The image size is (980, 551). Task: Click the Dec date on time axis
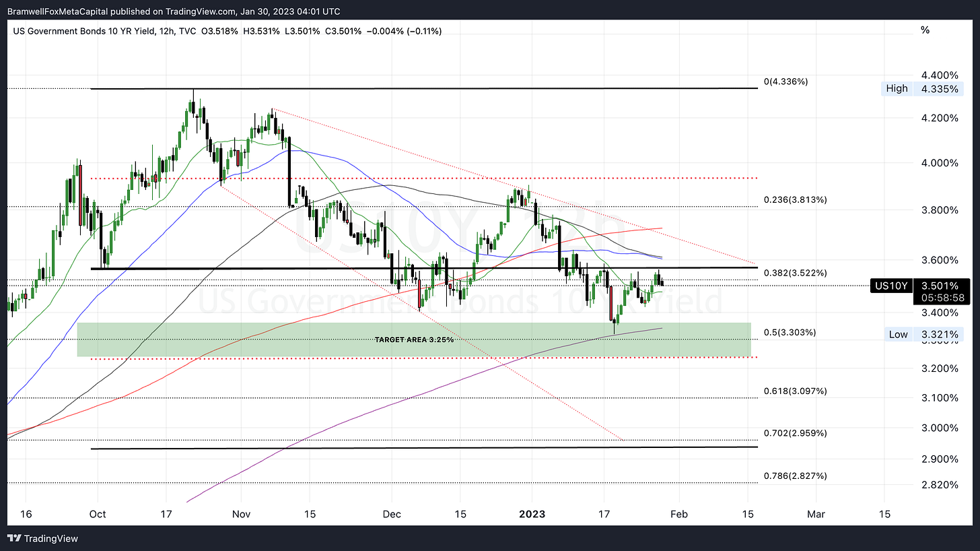[x=392, y=514]
